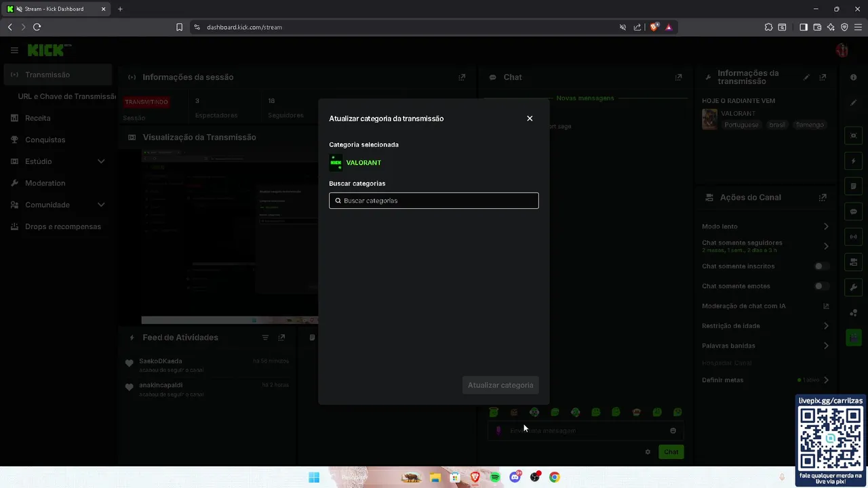The image size is (868, 488).
Task: Click the pencil icon in right rail
Action: pyautogui.click(x=853, y=103)
